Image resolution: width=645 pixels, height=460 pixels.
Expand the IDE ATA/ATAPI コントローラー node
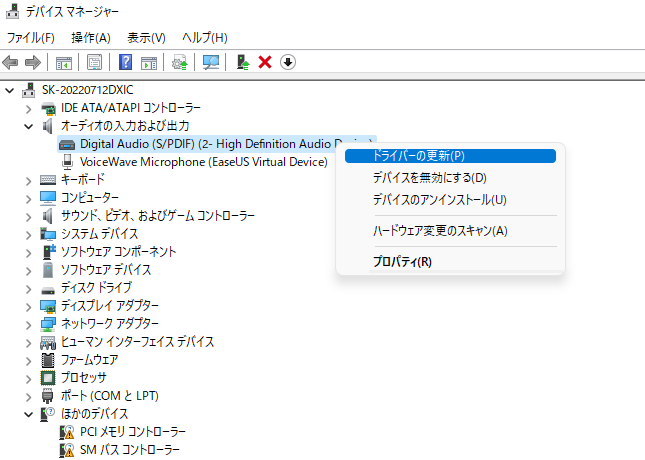pyautogui.click(x=28, y=109)
